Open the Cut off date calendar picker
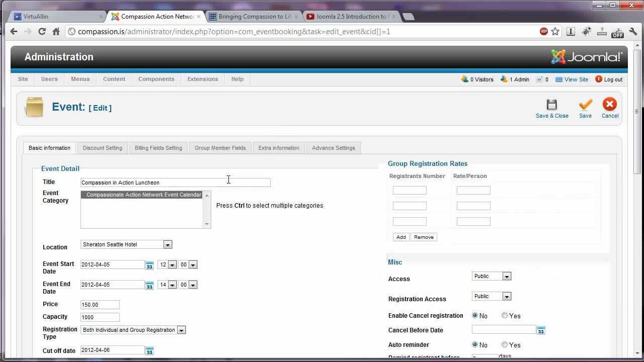Image resolution: width=644 pixels, height=362 pixels. (x=149, y=350)
